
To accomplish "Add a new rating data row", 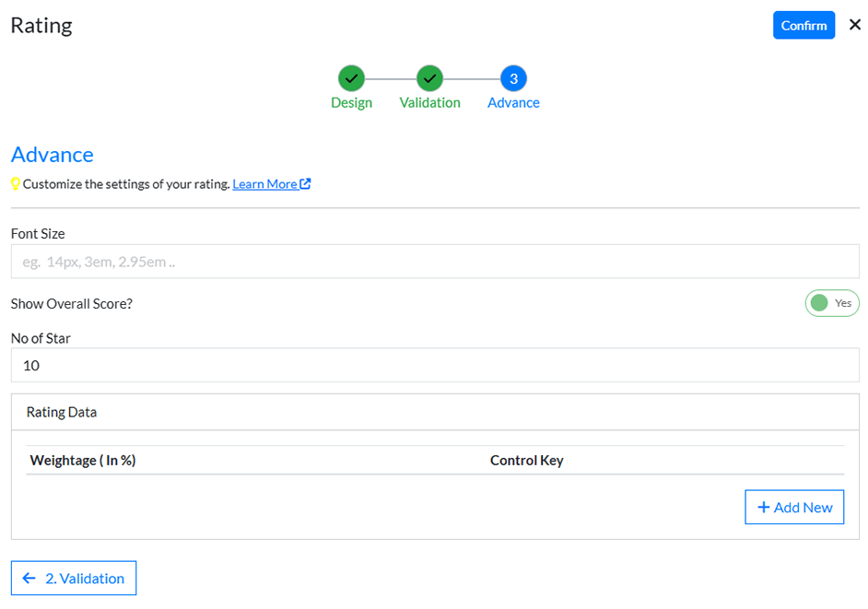I will click(794, 508).
